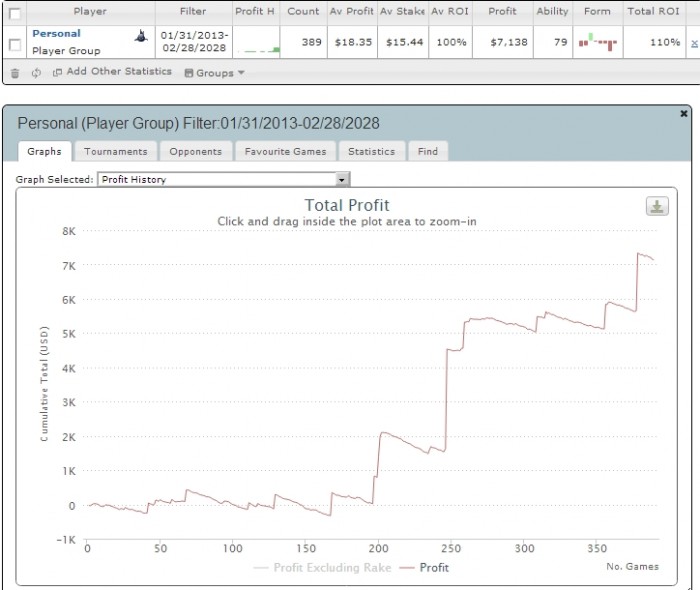This screenshot has height=590, width=700.
Task: Switch to the Graphs tab
Action: point(44,151)
